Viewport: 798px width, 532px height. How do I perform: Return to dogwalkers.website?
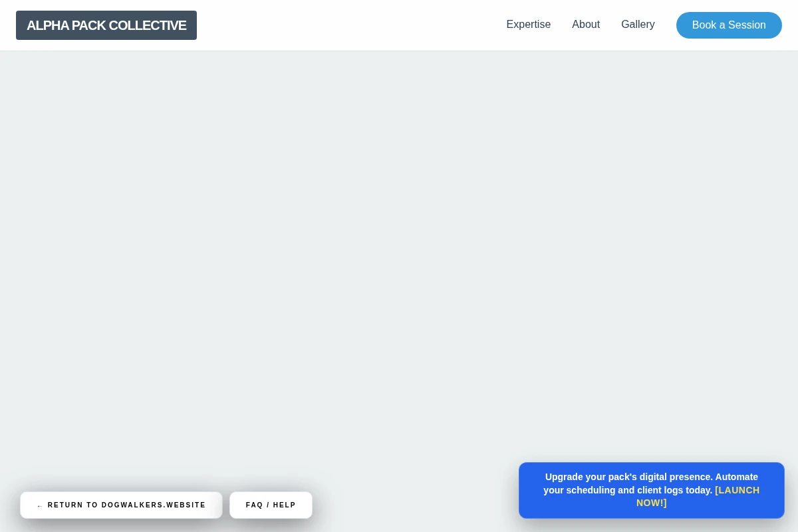pyautogui.click(x=121, y=505)
